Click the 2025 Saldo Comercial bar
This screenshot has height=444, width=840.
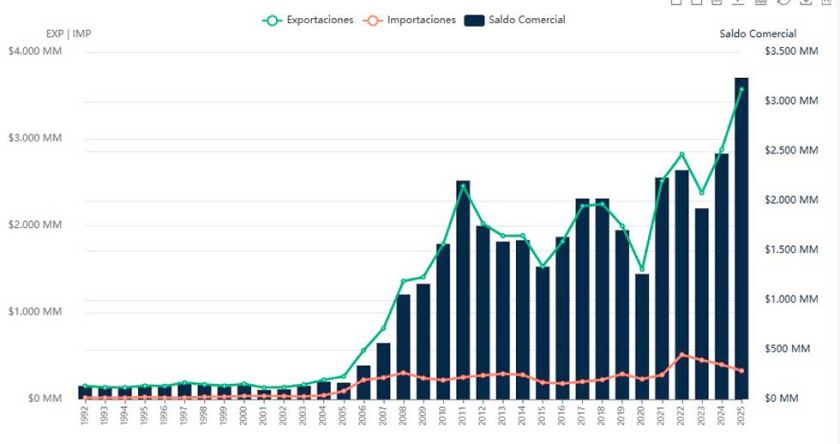pos(741,238)
